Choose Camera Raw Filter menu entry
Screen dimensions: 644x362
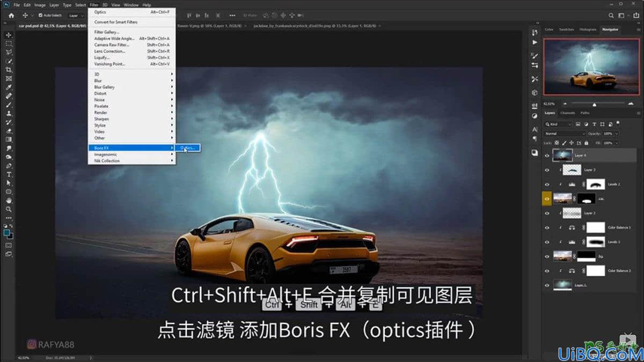coord(132,45)
